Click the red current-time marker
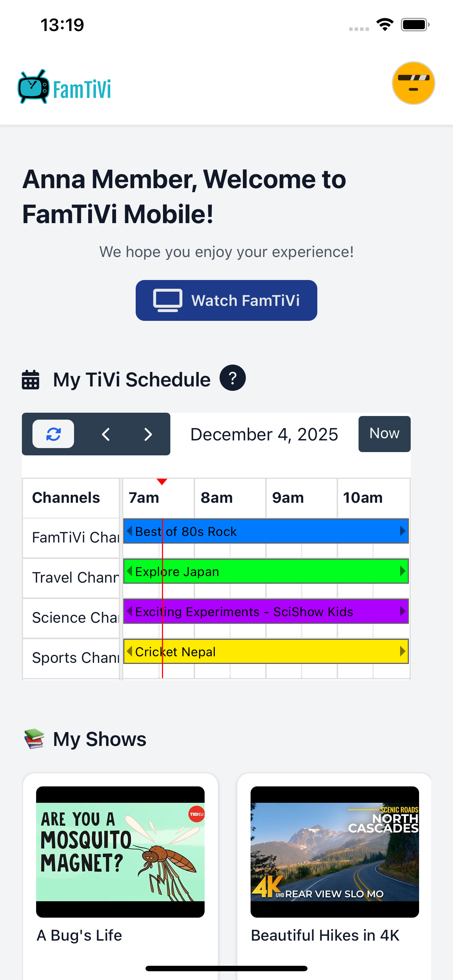 (x=162, y=482)
